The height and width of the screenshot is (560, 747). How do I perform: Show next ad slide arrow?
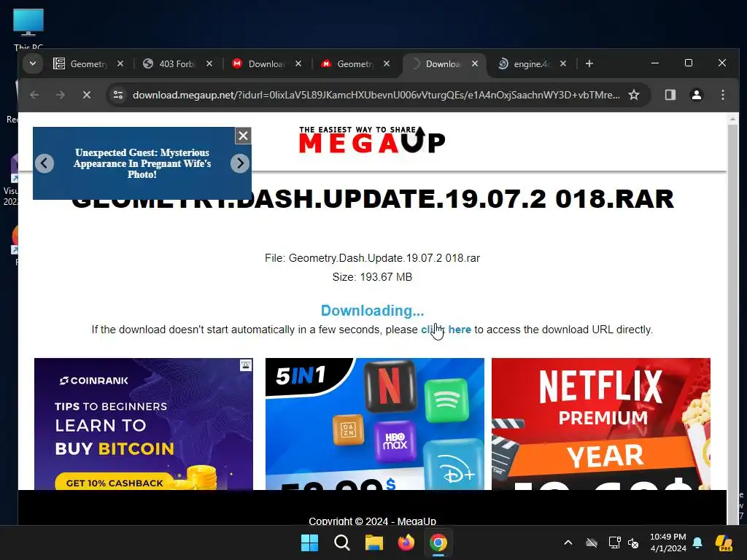point(239,163)
